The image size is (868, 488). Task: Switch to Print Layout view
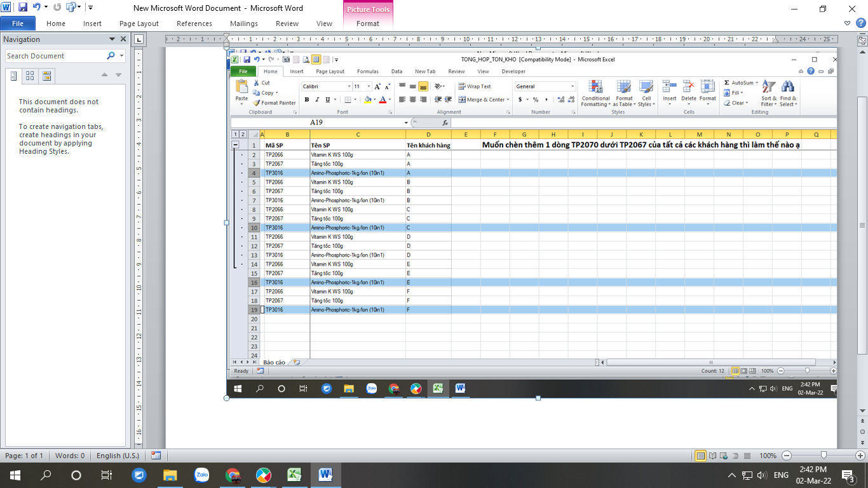pos(701,456)
